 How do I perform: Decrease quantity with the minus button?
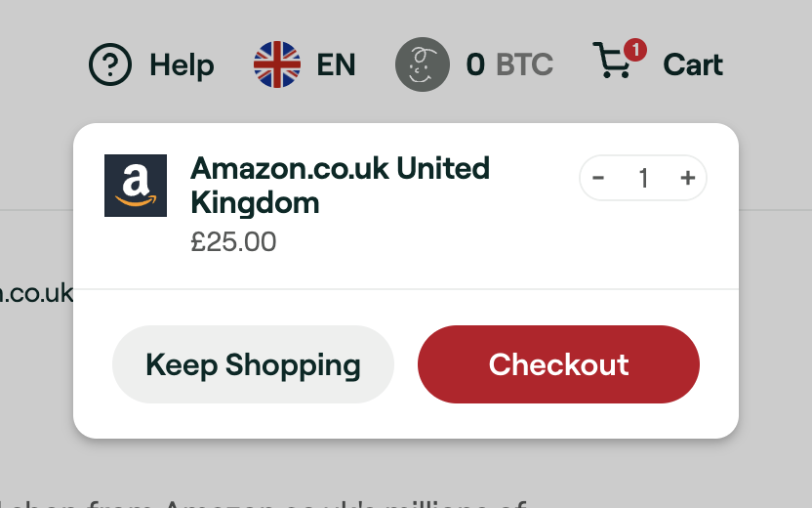click(x=598, y=178)
